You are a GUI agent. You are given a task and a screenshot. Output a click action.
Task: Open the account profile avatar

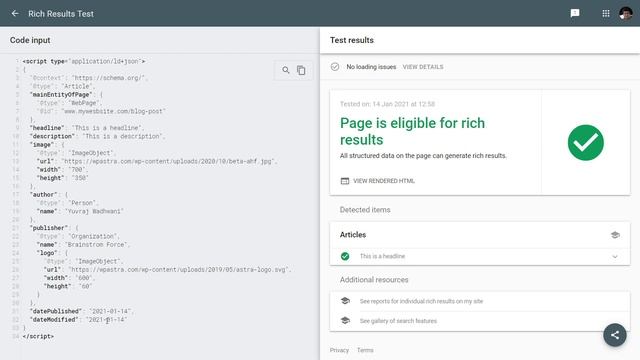point(626,13)
